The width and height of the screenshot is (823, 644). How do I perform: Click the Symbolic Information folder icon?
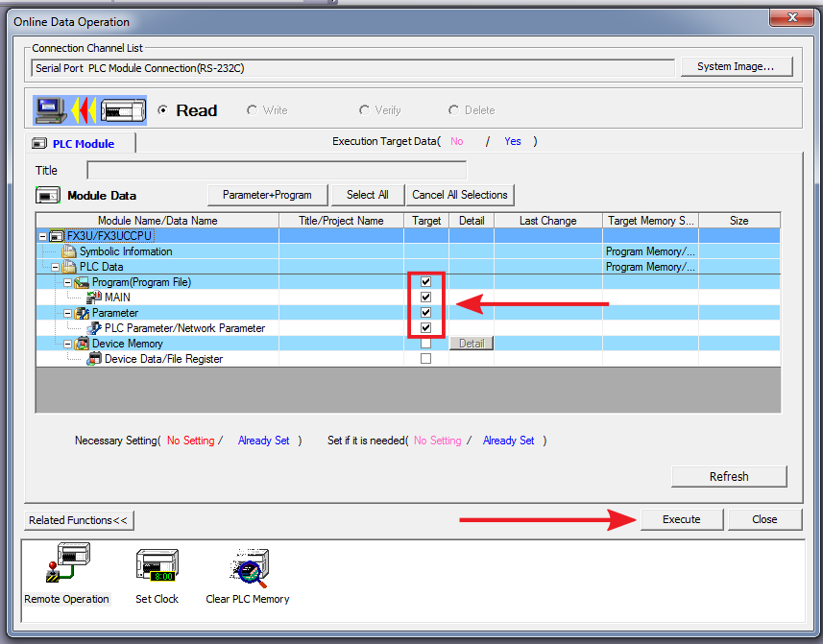point(69,251)
